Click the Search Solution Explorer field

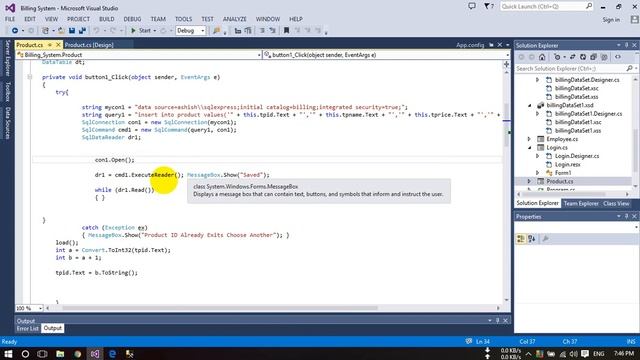[576, 69]
